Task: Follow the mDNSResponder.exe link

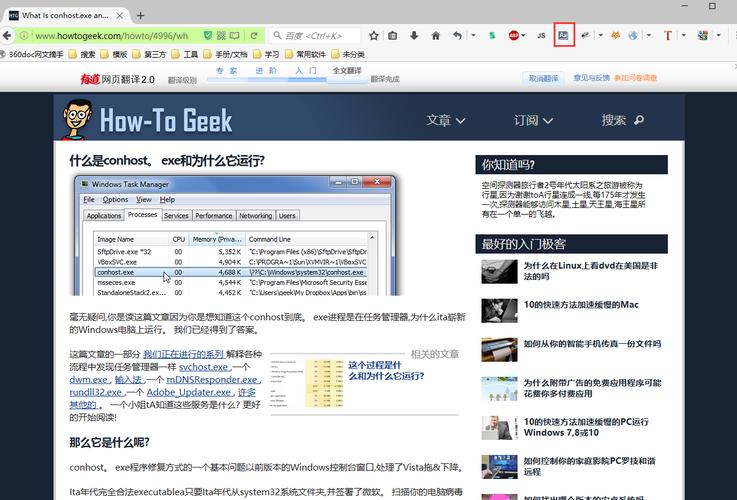Action: pyautogui.click(x=212, y=380)
